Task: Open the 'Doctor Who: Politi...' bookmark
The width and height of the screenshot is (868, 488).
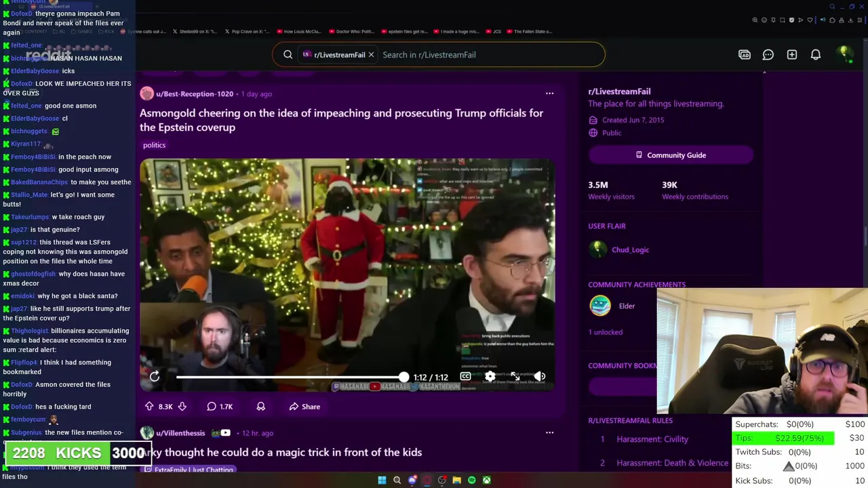Action: point(351,31)
